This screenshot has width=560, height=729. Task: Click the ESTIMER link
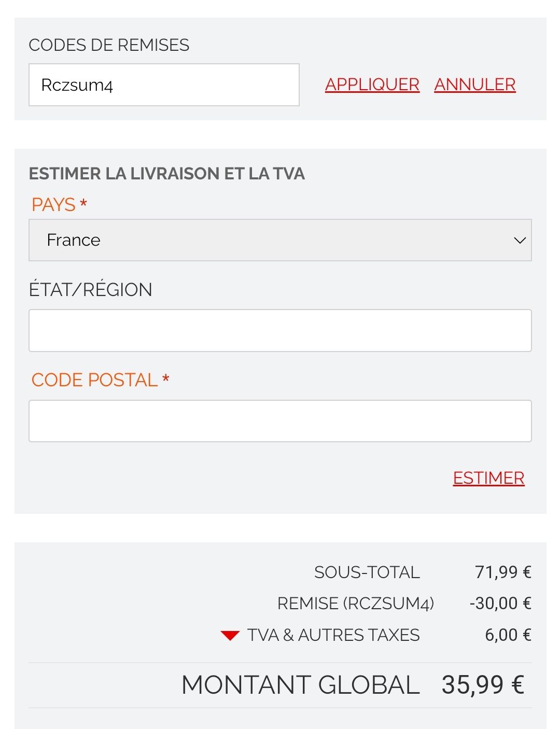[x=488, y=478]
